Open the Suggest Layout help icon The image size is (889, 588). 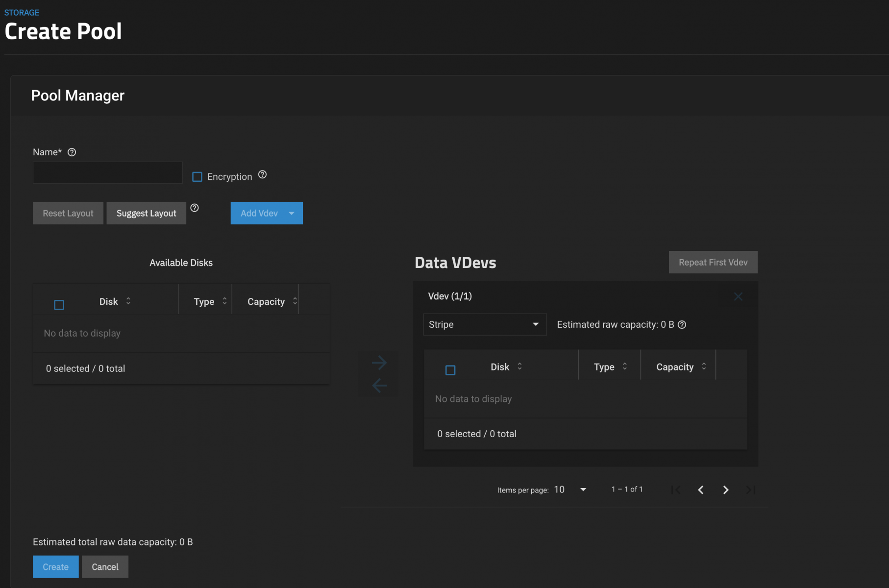point(195,208)
